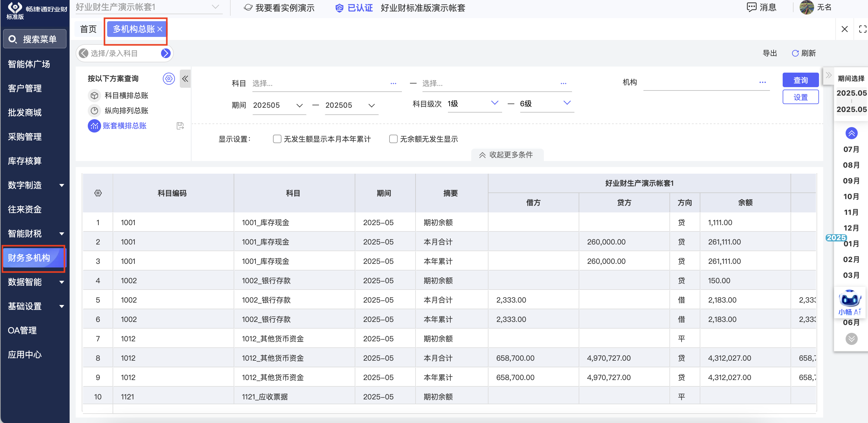Select the 纵向排列总账 query scheme
Image resolution: width=868 pixels, height=423 pixels.
click(126, 110)
